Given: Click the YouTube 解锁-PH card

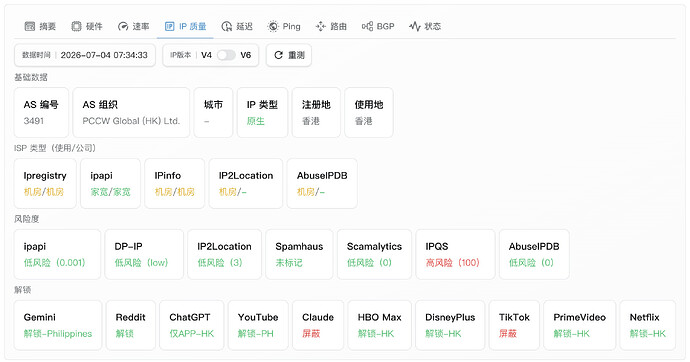Looking at the screenshot, I should (x=258, y=325).
